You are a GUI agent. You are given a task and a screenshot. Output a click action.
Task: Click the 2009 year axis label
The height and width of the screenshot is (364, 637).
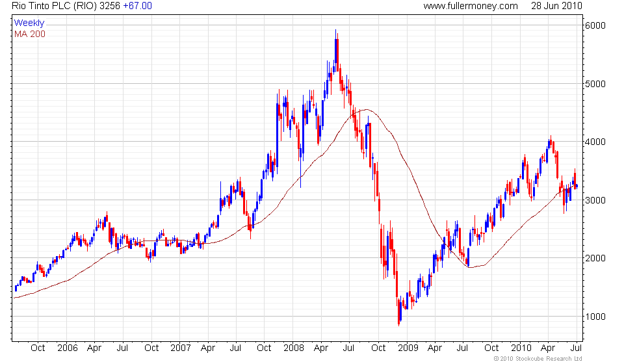[x=408, y=348]
